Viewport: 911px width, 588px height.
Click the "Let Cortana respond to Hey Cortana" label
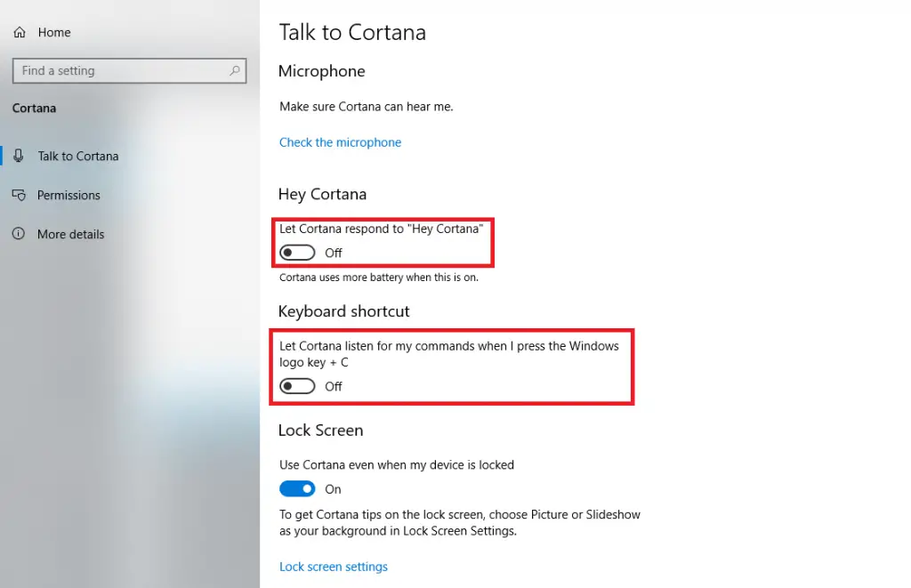(381, 229)
